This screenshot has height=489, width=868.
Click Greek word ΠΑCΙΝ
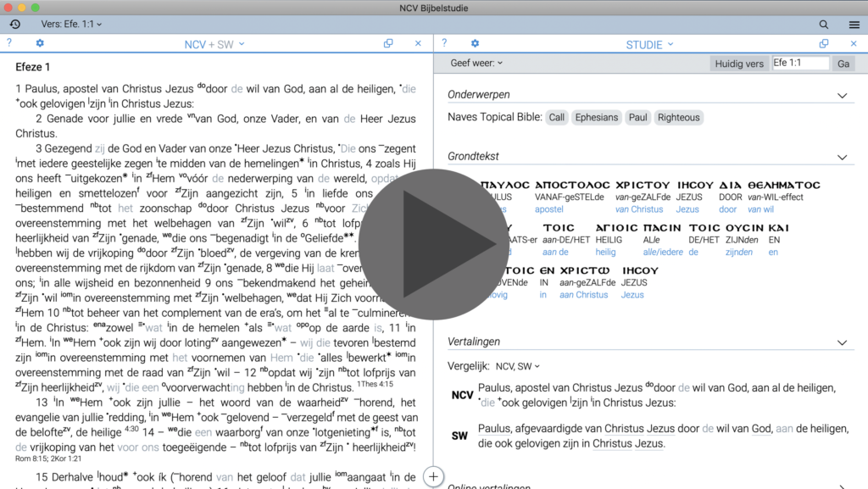point(662,227)
